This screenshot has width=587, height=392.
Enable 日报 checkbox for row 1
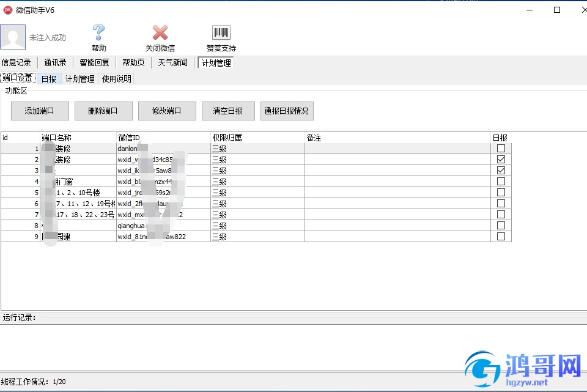click(x=501, y=148)
